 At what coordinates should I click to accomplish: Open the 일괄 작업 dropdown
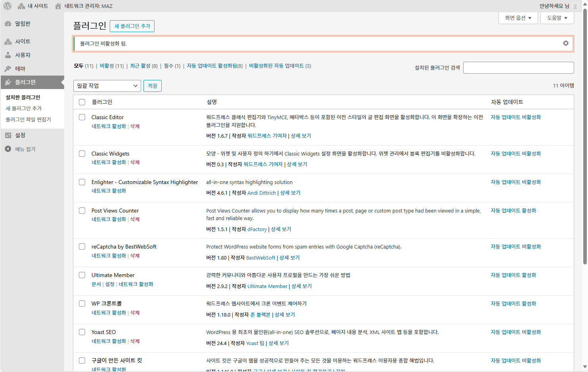[x=107, y=86]
